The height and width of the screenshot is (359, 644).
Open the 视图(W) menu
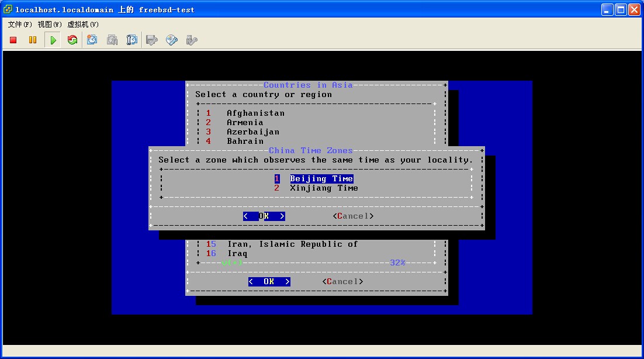pos(50,25)
